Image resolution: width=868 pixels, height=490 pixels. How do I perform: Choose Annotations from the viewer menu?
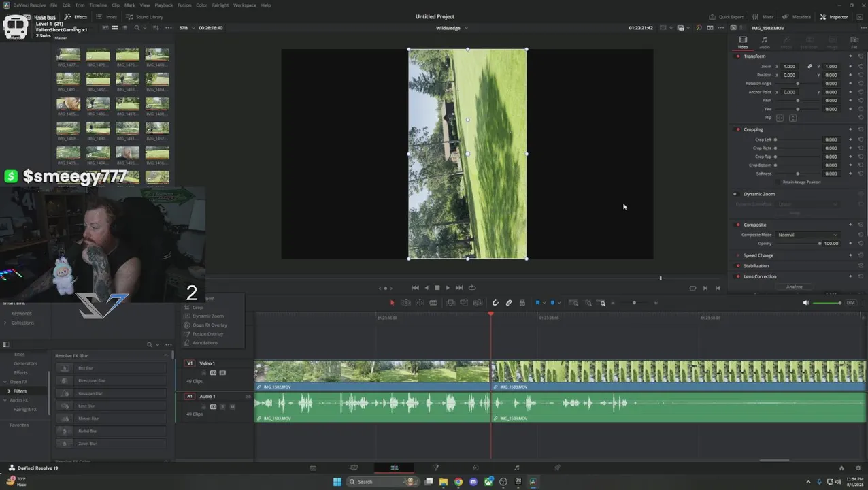(x=205, y=343)
